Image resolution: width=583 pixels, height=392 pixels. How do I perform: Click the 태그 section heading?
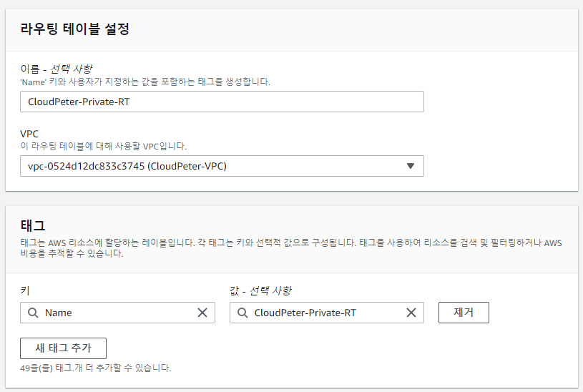click(33, 225)
